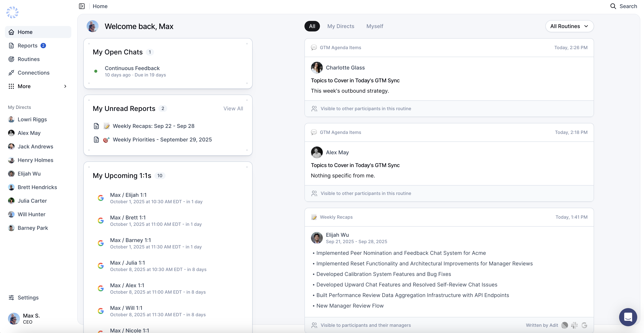
Task: Open Routines from the sidebar
Action: point(28,59)
